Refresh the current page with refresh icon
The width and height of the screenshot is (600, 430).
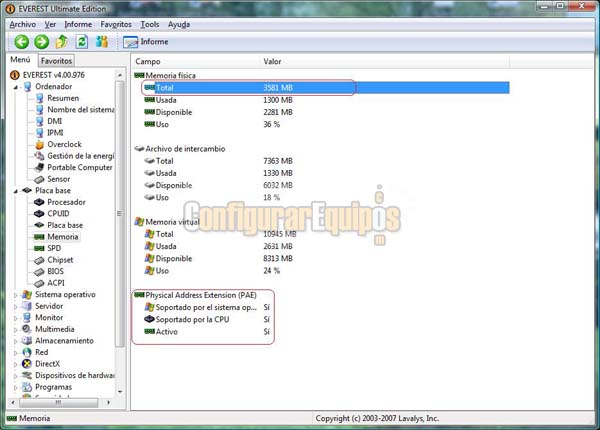click(x=82, y=42)
